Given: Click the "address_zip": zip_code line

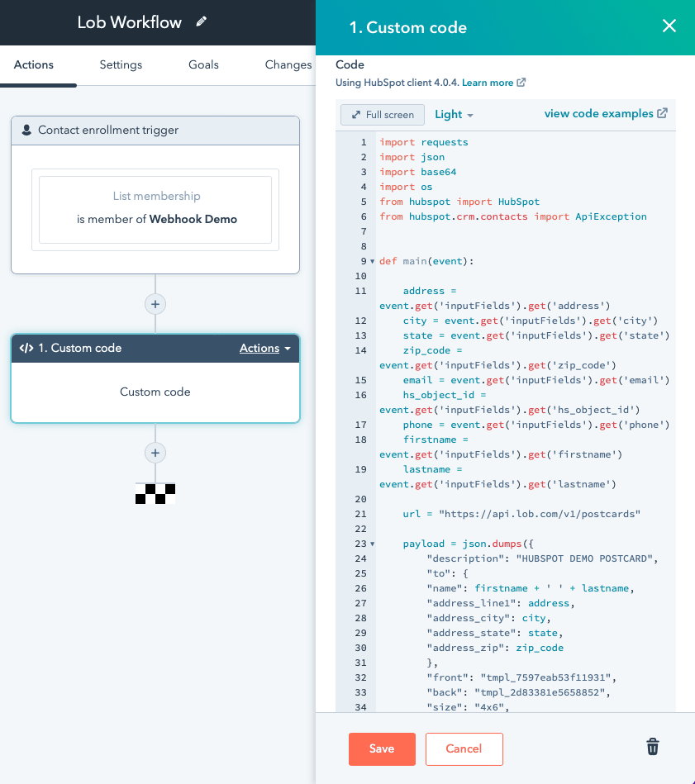Looking at the screenshot, I should [x=495, y=648].
